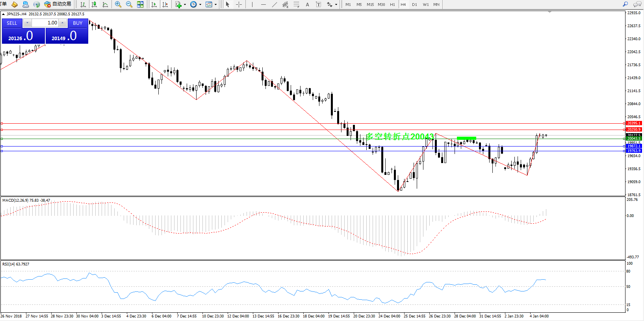
Task: Open the chart templates dropdown
Action: click(x=215, y=5)
